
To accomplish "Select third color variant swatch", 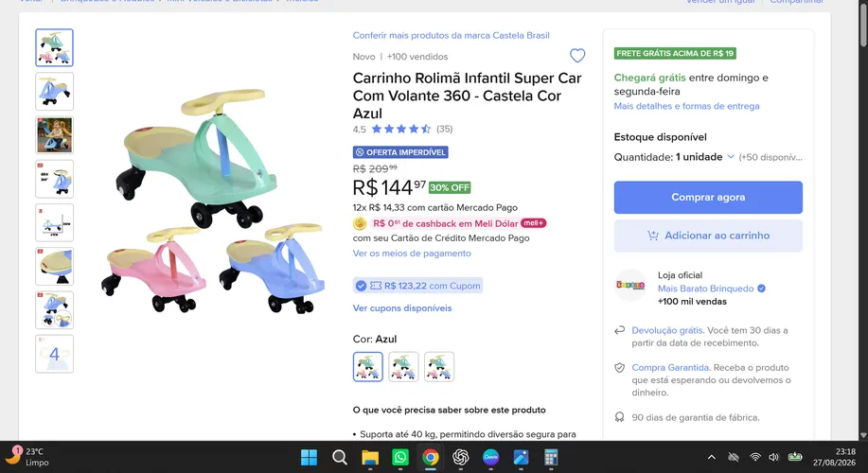I will pos(439,367).
